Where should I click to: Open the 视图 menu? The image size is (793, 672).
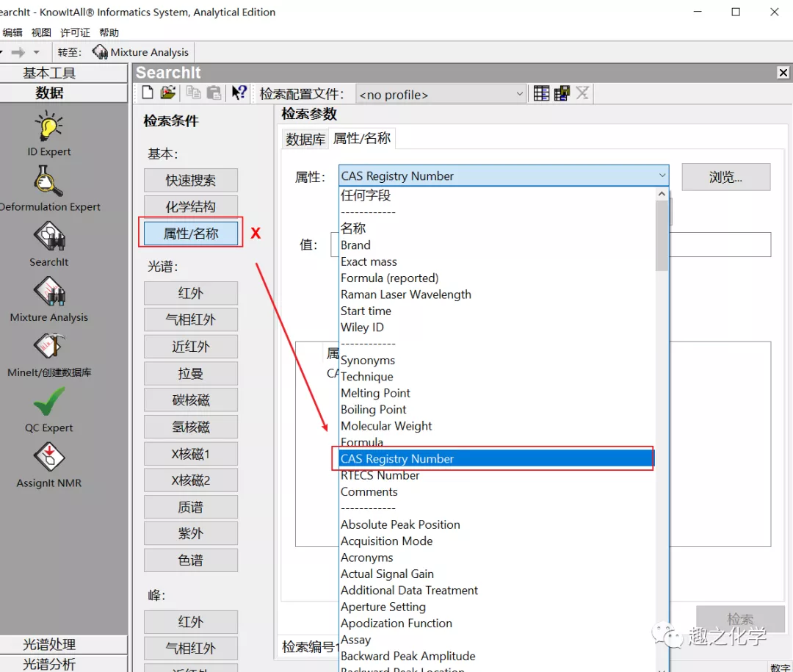pyautogui.click(x=41, y=32)
